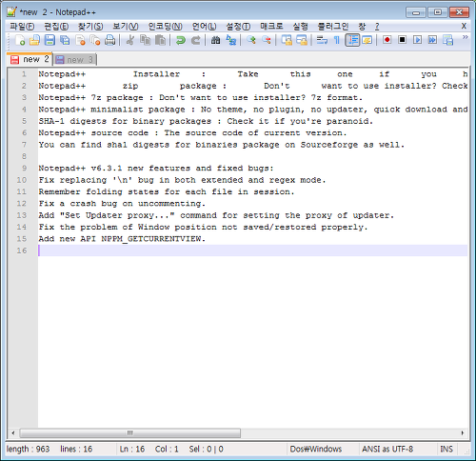This screenshot has width=476, height=461.
Task: Switch to the new 3 tab
Action: 74,59
